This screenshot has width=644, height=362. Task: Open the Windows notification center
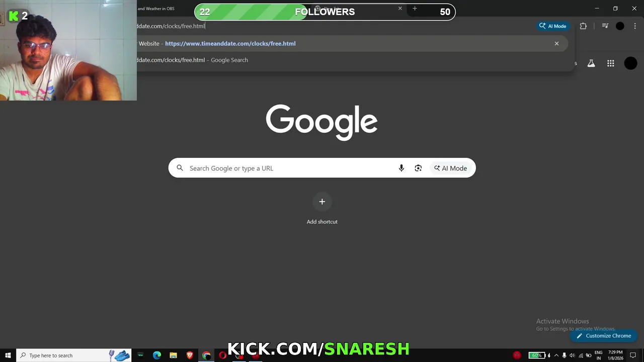[633, 355]
